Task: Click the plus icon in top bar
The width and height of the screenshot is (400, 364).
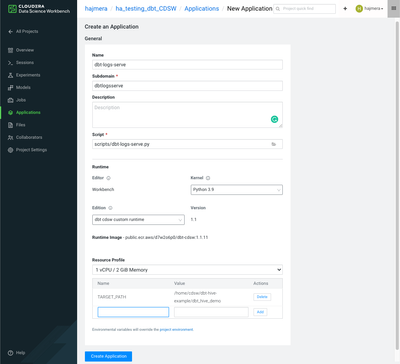Action: point(345,9)
